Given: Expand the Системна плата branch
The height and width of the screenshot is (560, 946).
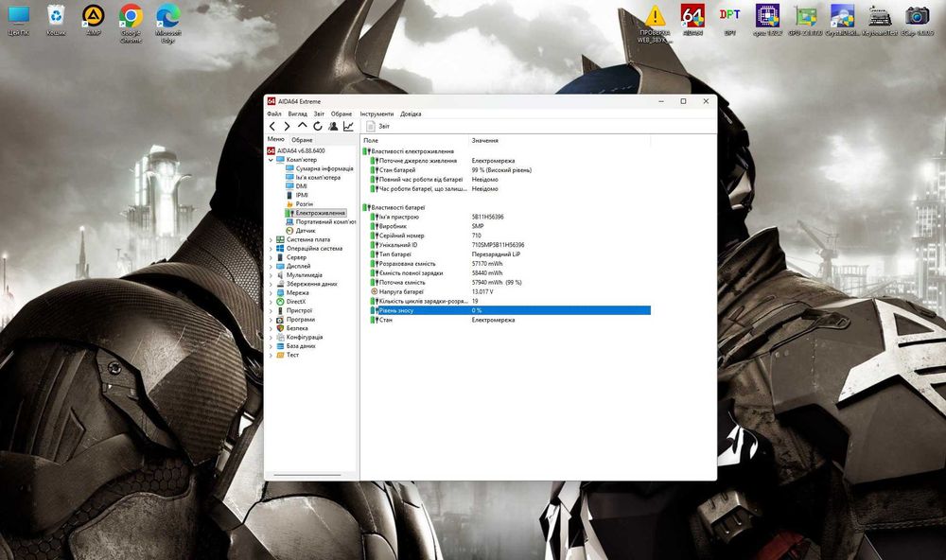Looking at the screenshot, I should (x=271, y=239).
